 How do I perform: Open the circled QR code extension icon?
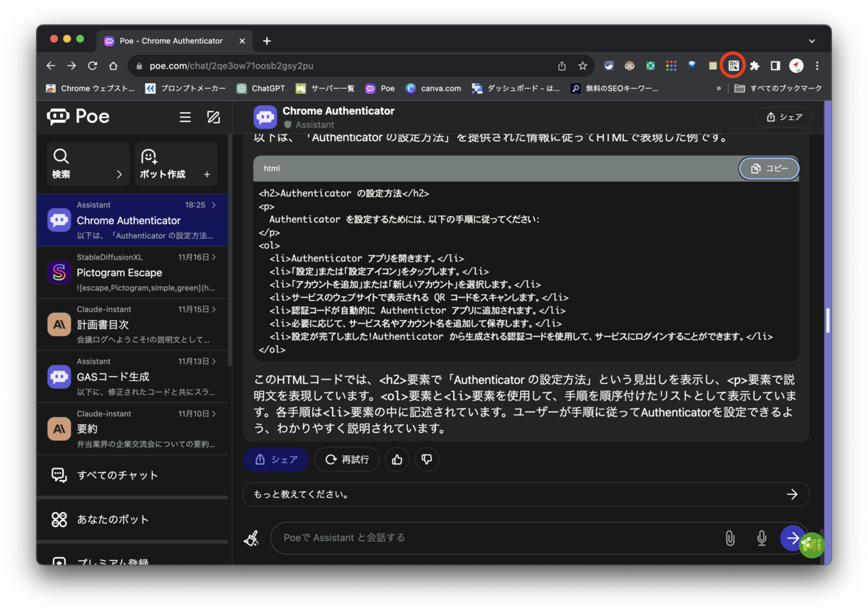[x=733, y=65]
